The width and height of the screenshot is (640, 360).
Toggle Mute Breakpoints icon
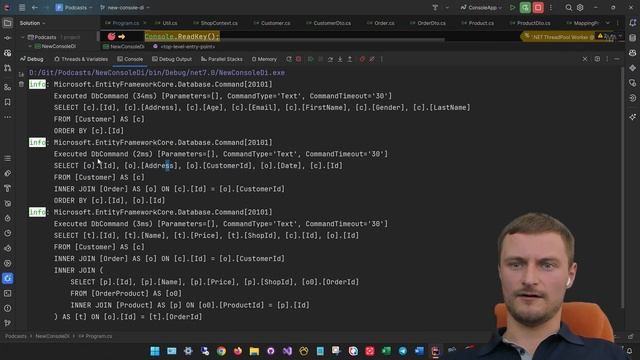coord(372,59)
